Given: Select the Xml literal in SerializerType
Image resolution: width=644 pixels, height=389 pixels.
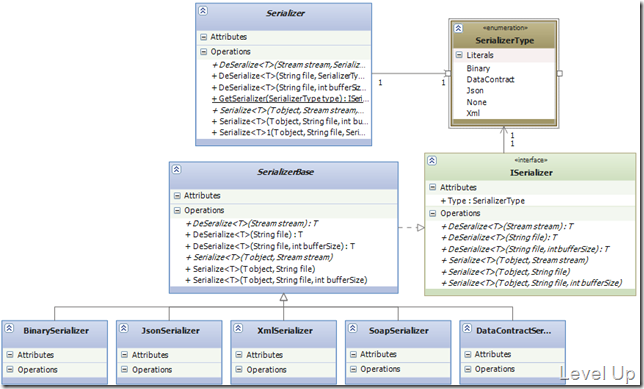Looking at the screenshot, I should click(x=473, y=113).
